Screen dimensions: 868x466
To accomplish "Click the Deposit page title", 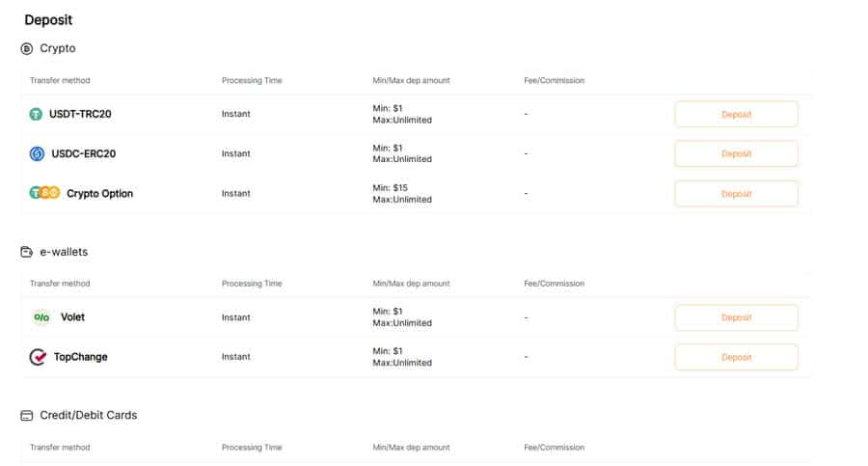I will click(48, 20).
